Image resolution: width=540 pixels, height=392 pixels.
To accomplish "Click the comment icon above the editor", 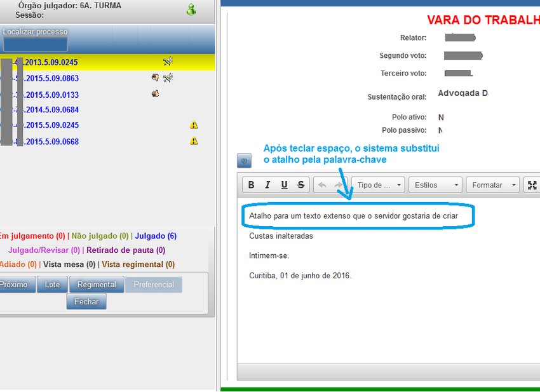I will click(x=244, y=161).
